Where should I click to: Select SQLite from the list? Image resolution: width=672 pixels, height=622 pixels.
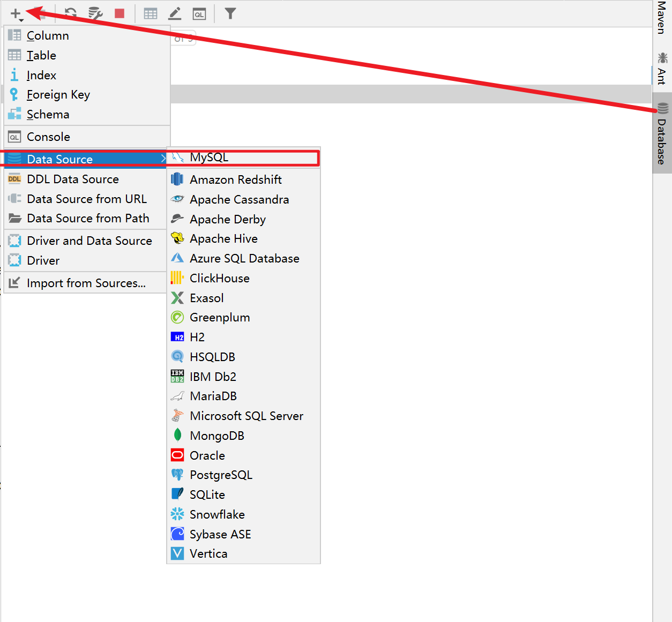pos(244,495)
